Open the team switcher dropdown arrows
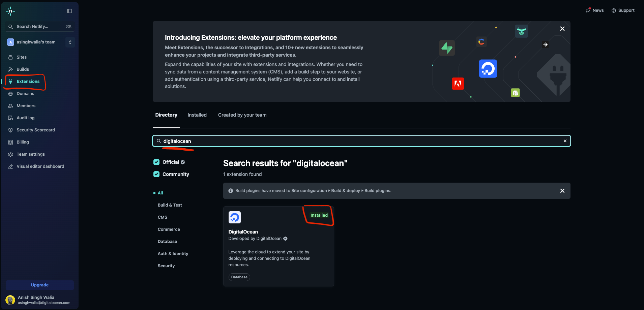 pos(70,42)
